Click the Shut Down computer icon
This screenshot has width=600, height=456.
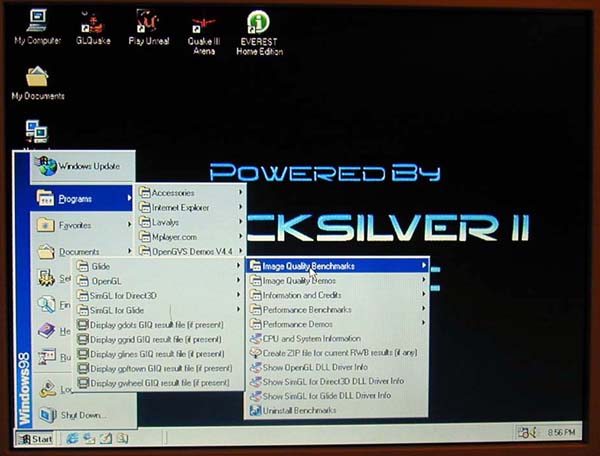(48, 415)
